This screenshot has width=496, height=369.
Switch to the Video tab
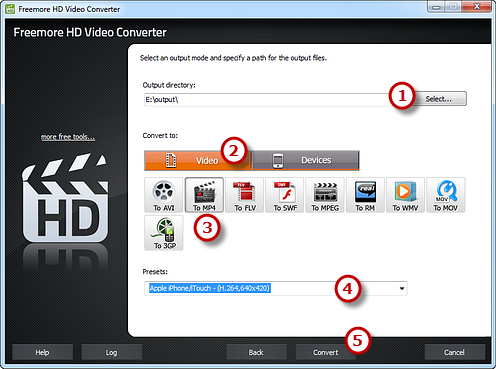click(x=197, y=160)
